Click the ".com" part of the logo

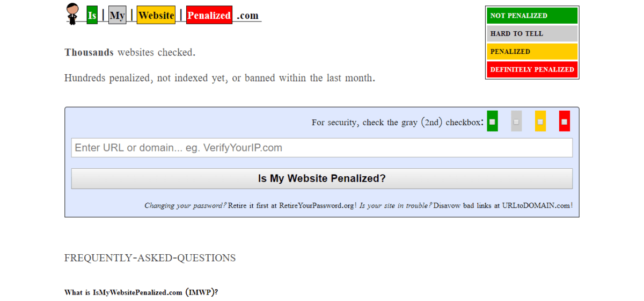click(248, 16)
